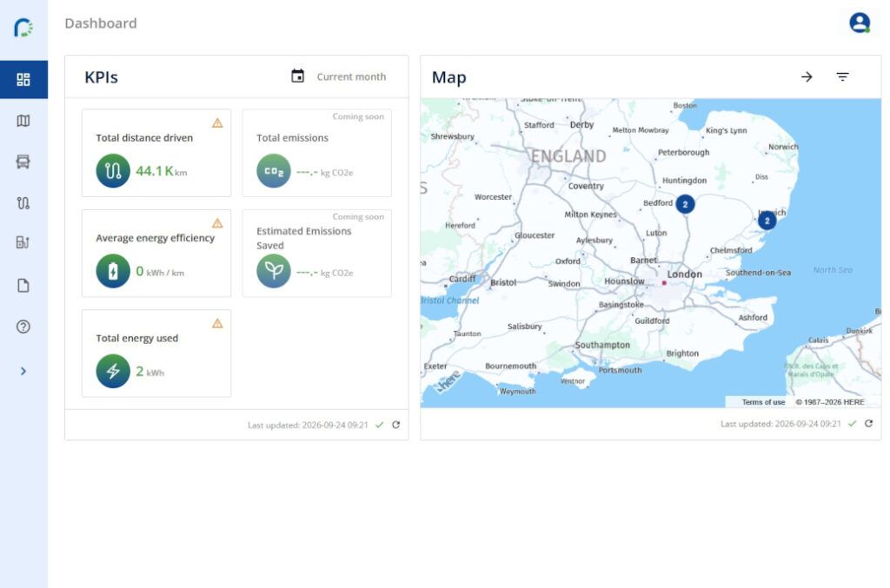This screenshot has height=588, width=890.
Task: Open the map filter options icon
Action: 842,76
